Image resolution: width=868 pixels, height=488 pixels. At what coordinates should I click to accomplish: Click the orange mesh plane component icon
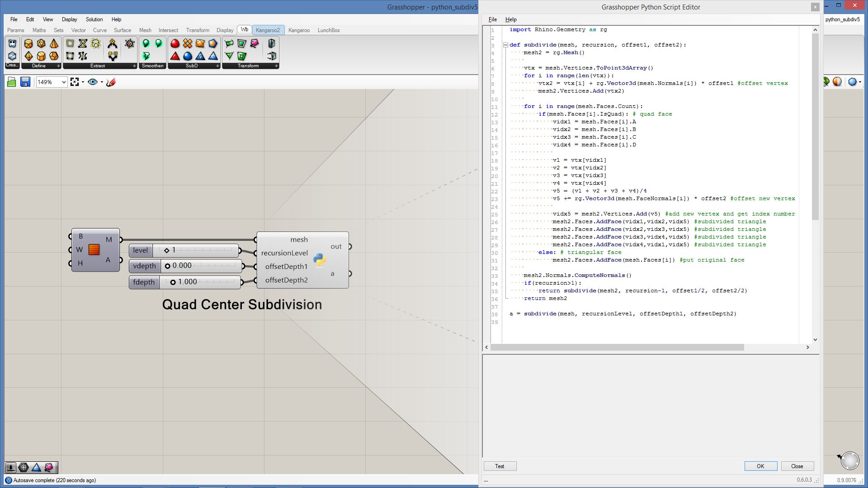pos(94,249)
